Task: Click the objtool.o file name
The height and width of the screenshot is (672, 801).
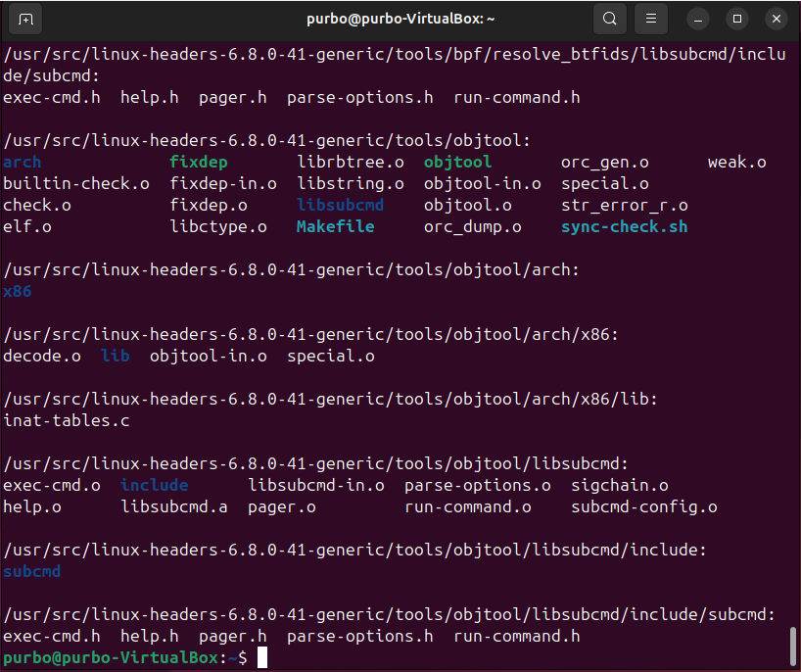Action: 468,205
